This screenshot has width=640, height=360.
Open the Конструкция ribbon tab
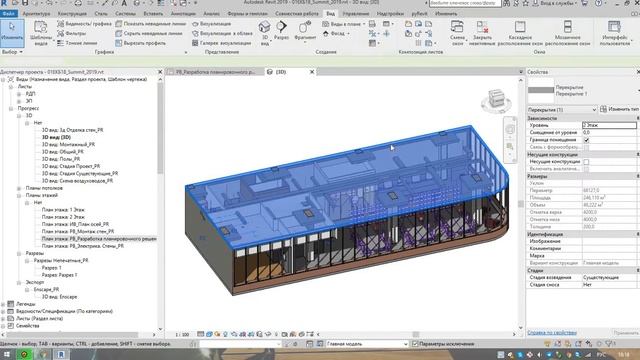pyautogui.click(x=72, y=13)
